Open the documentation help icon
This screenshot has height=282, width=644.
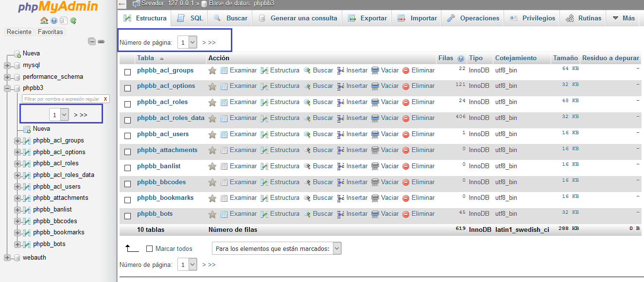tap(53, 20)
